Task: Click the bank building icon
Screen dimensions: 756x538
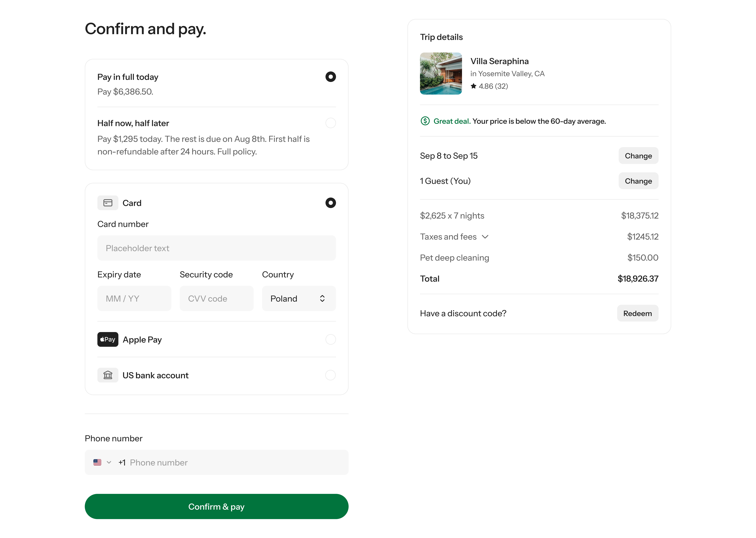Action: click(x=108, y=375)
